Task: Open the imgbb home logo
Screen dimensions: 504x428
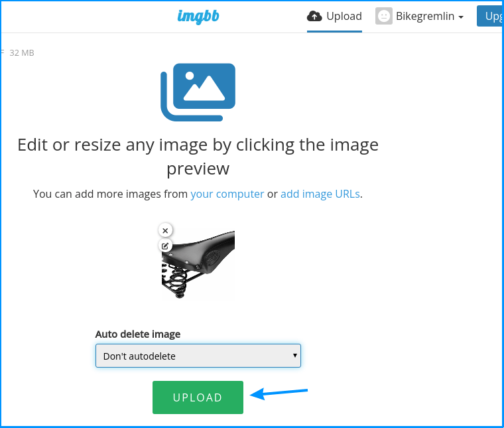Action: point(198,17)
